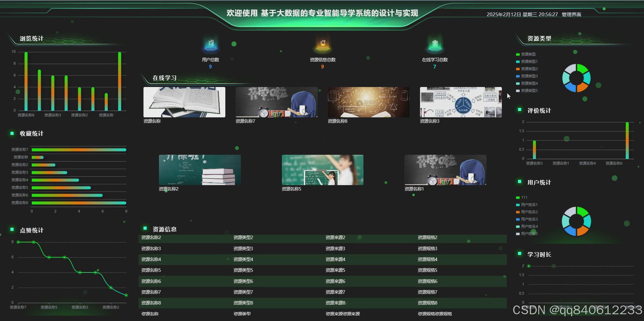
Task: Click the 浏览统计 panel title
Action: pyautogui.click(x=32, y=39)
